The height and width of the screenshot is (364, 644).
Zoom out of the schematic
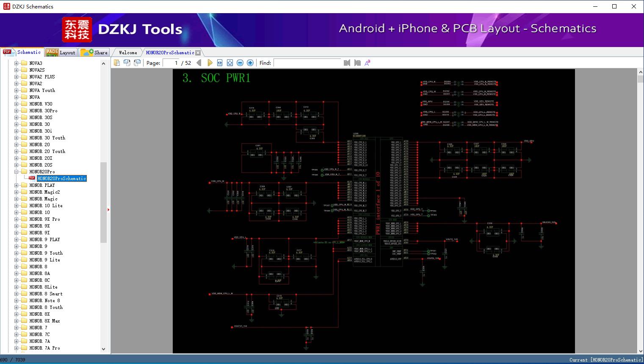240,63
